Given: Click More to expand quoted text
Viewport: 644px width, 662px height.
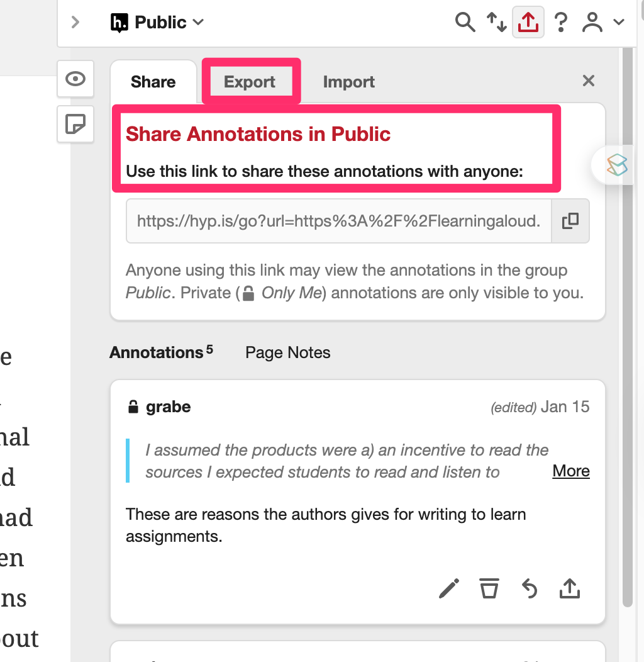Looking at the screenshot, I should tap(571, 471).
